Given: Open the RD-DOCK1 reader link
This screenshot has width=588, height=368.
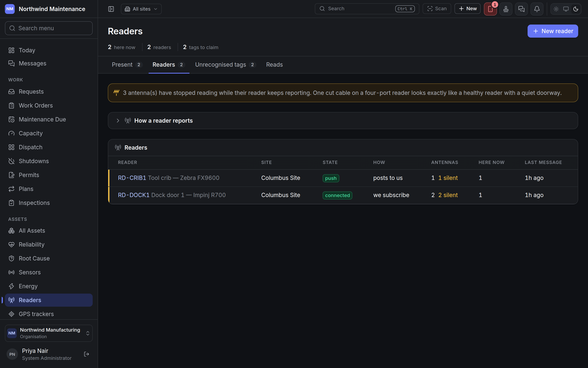Looking at the screenshot, I should point(134,195).
